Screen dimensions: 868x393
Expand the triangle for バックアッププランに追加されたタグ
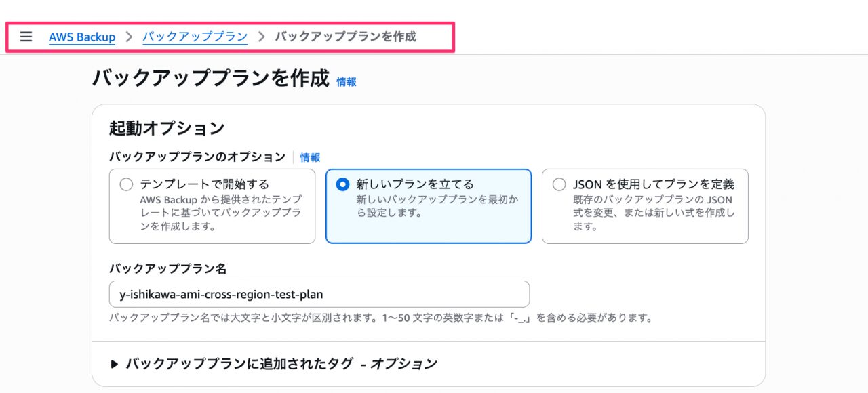pos(115,364)
